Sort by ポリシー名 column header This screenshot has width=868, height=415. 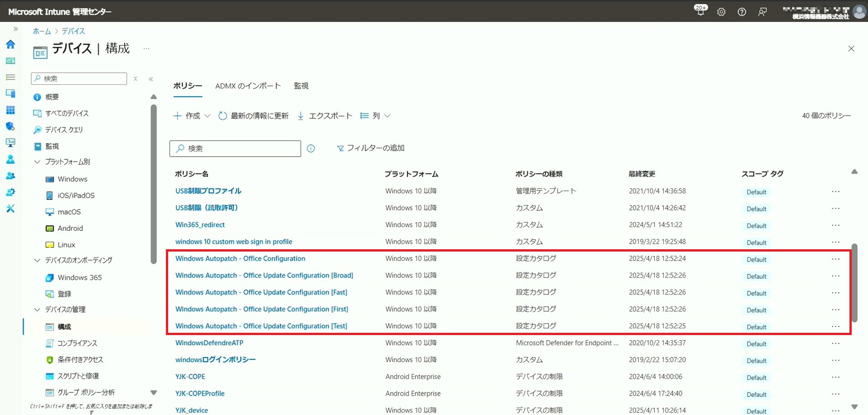pos(192,174)
